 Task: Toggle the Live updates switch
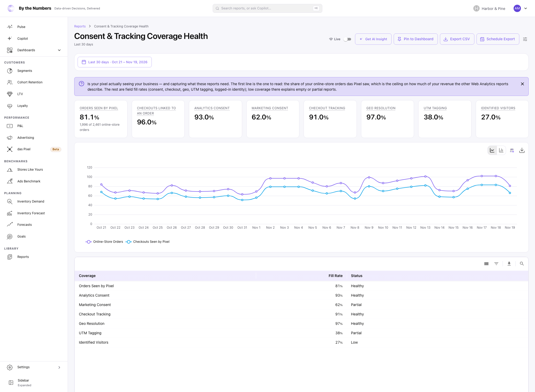[347, 39]
